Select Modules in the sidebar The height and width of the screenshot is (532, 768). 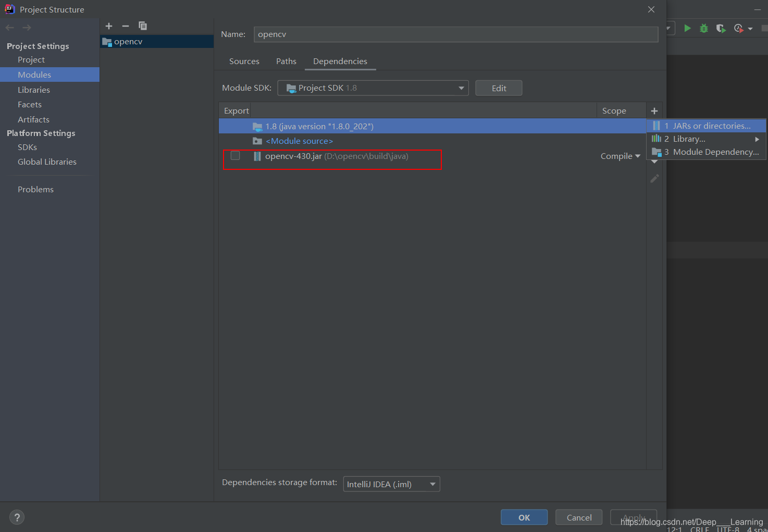[x=49, y=75]
